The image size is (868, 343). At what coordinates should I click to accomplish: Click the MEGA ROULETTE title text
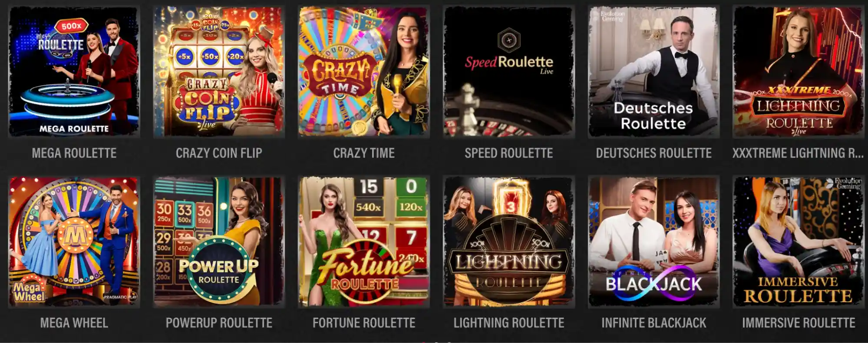point(74,153)
